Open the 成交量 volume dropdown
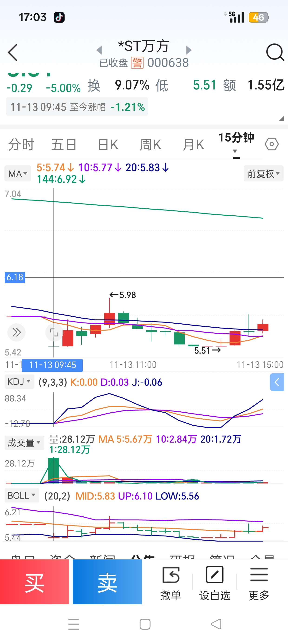This screenshot has width=288, height=644. point(24,443)
